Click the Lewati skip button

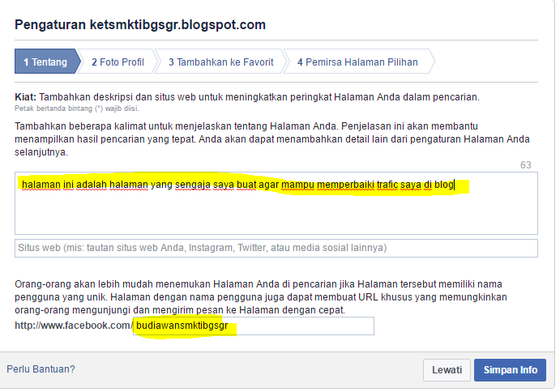click(x=447, y=370)
